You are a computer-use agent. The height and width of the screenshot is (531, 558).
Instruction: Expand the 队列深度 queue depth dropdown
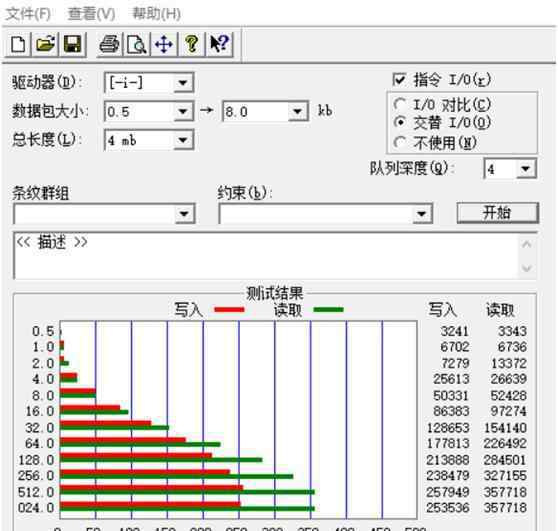526,169
